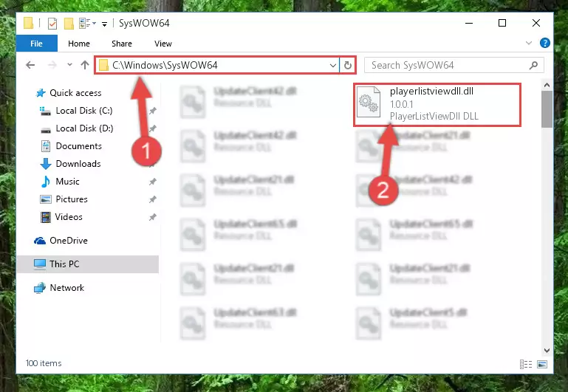Screen dimensions: 568x392
Task: Open Music folder in sidebar
Action: pyautogui.click(x=67, y=182)
